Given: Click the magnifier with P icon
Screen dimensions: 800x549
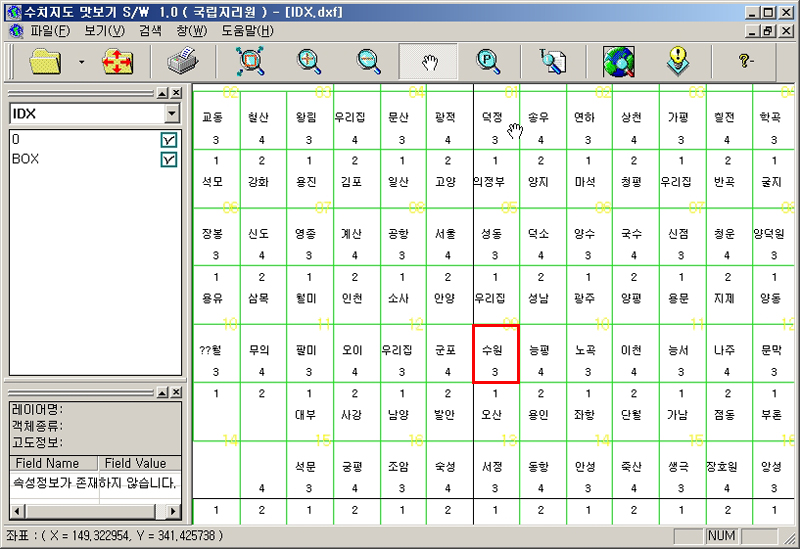Looking at the screenshot, I should (488, 62).
